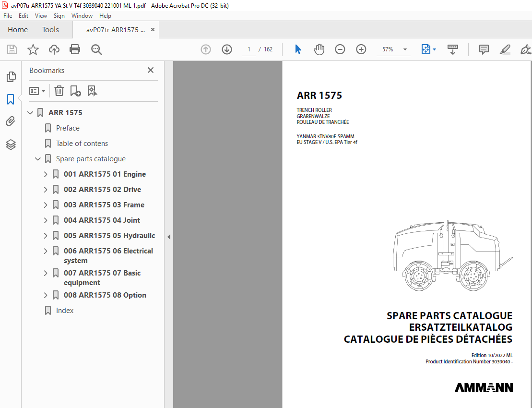
Task: Toggle the scrolling mode keyboard icon
Action: tap(452, 49)
